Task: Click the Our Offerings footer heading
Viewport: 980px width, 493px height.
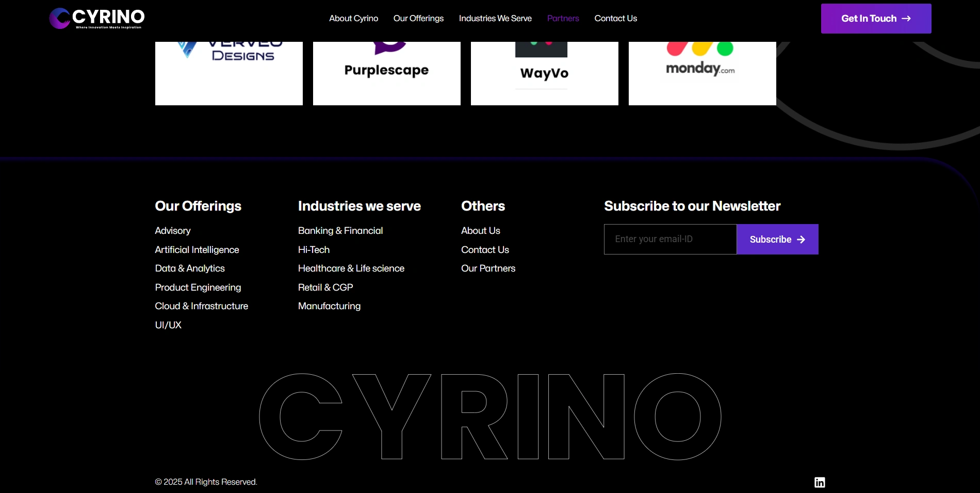Action: (198, 206)
